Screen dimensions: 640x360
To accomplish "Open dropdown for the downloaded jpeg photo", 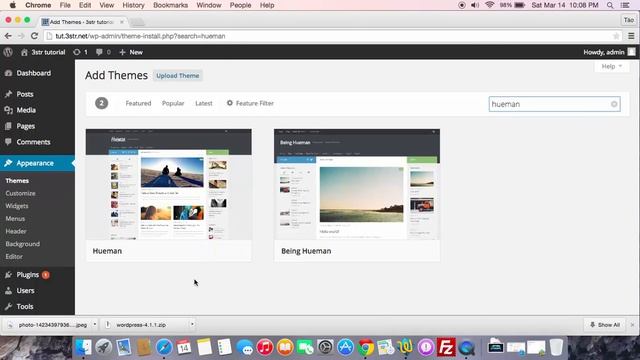I will click(95, 324).
